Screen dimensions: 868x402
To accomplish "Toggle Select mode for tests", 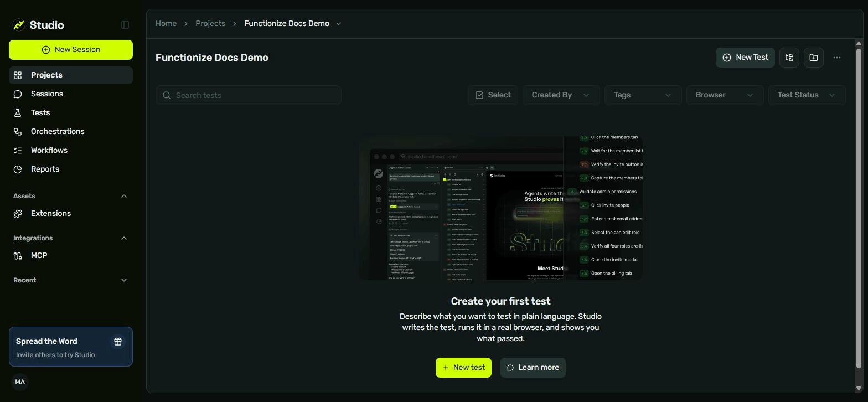I will point(493,95).
